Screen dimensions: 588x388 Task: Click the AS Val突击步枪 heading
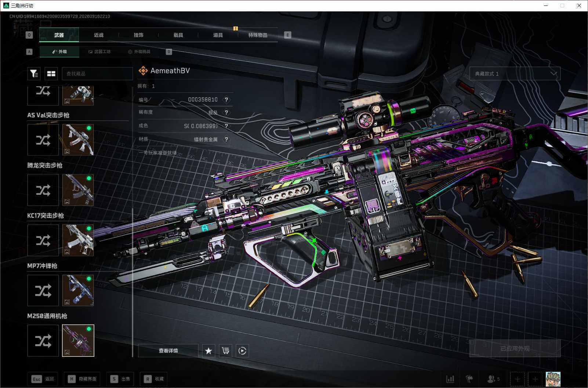[x=48, y=115]
